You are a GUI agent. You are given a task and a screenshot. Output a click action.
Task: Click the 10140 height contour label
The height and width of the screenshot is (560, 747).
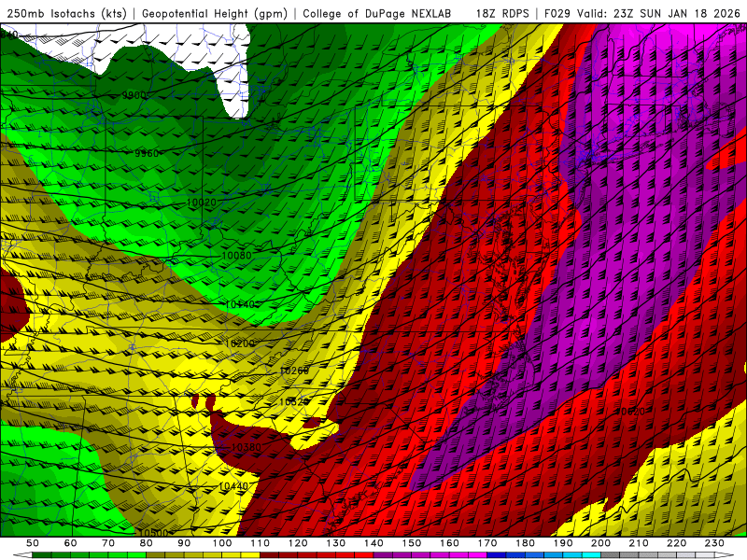click(x=241, y=304)
